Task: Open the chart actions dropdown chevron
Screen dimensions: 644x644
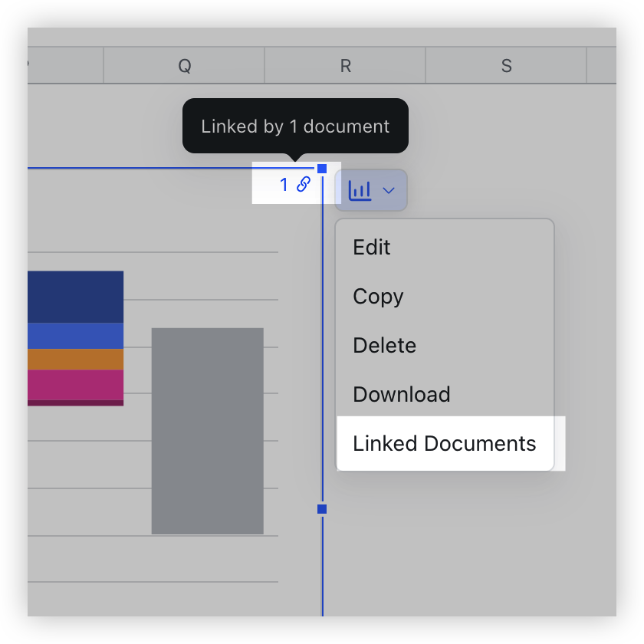Action: (388, 190)
